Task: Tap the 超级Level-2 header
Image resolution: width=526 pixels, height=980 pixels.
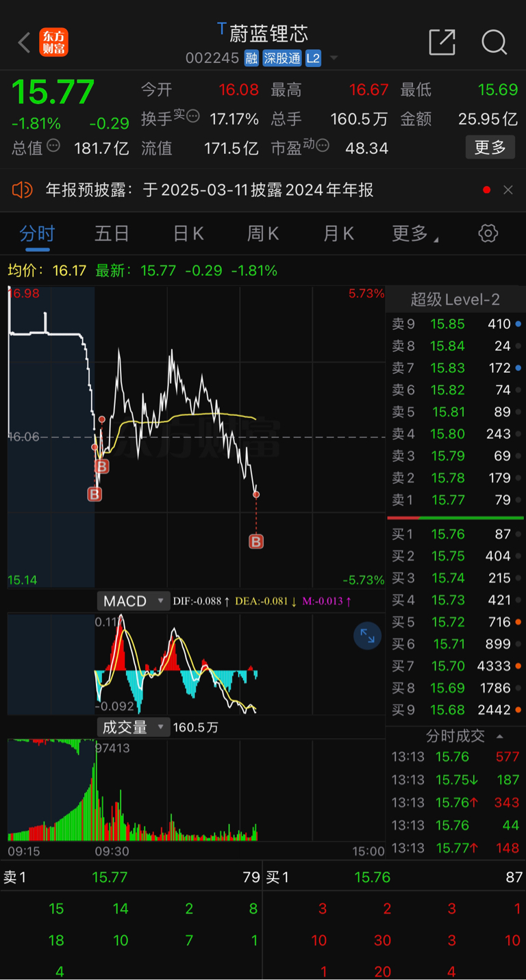Action: [455, 299]
